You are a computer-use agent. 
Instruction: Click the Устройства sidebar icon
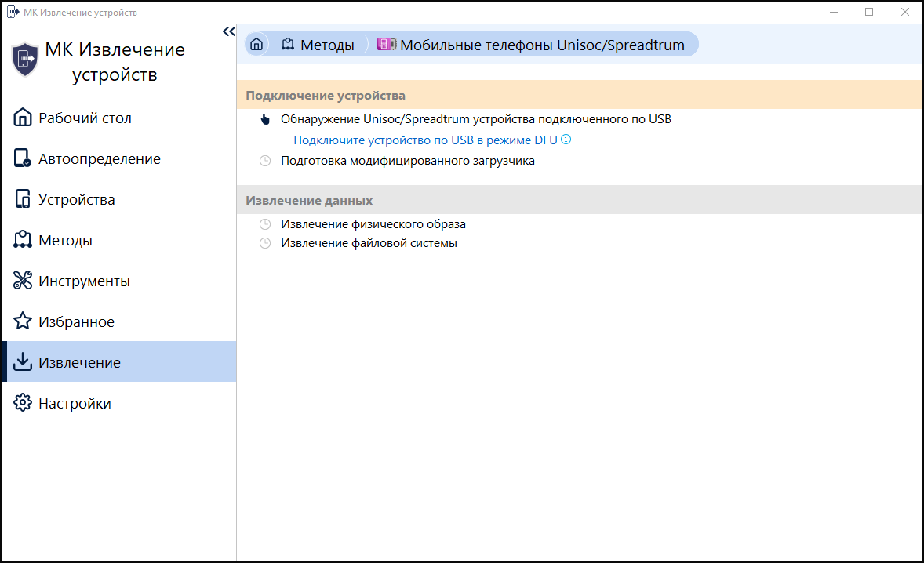23,200
